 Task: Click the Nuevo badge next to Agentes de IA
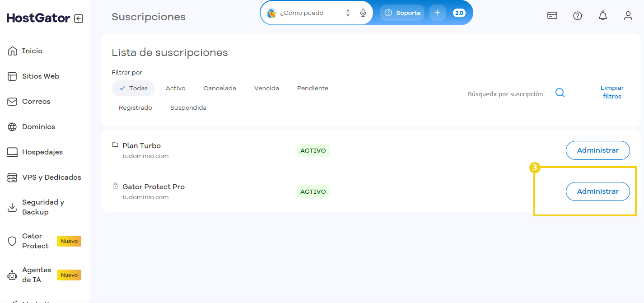point(69,275)
